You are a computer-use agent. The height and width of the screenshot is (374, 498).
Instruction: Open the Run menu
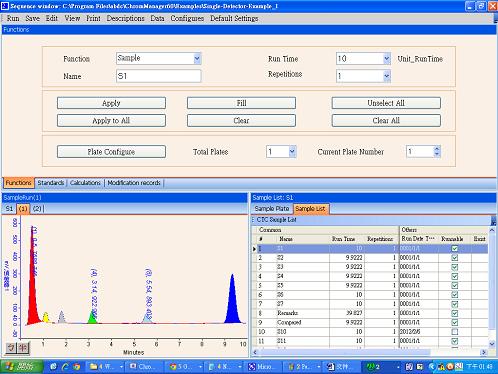(x=13, y=18)
